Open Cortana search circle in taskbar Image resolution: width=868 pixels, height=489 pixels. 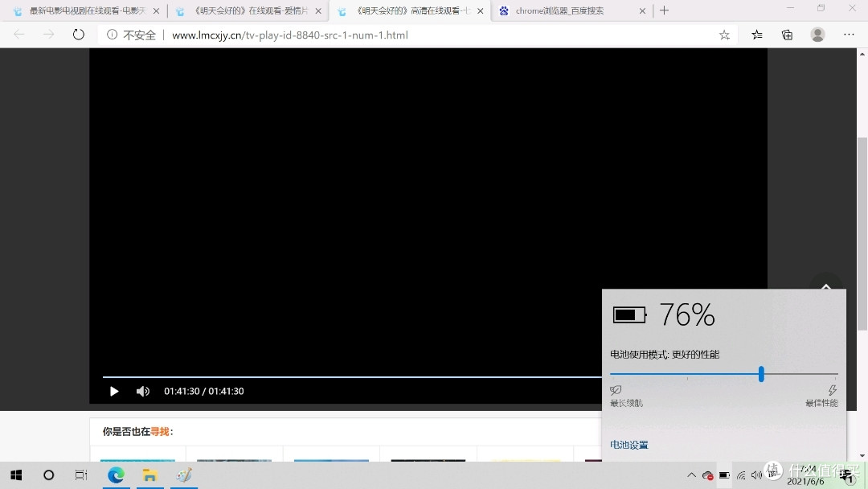tap(49, 475)
